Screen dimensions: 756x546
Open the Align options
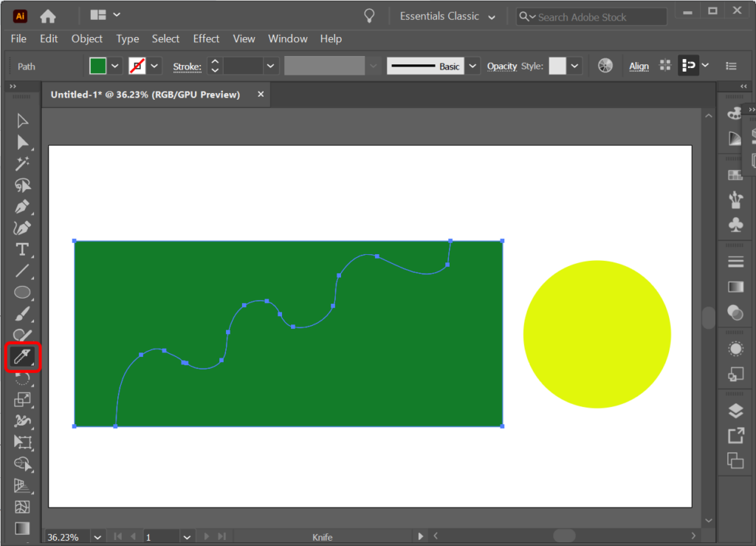tap(639, 66)
